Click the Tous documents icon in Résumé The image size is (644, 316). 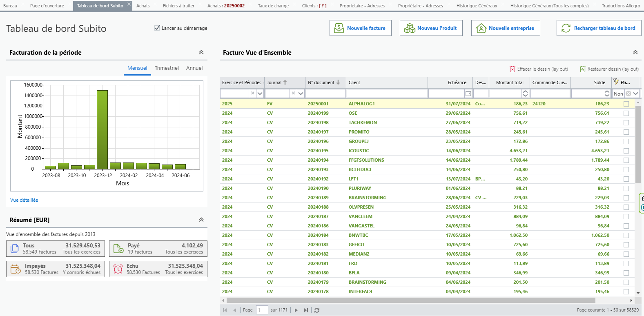click(15, 249)
